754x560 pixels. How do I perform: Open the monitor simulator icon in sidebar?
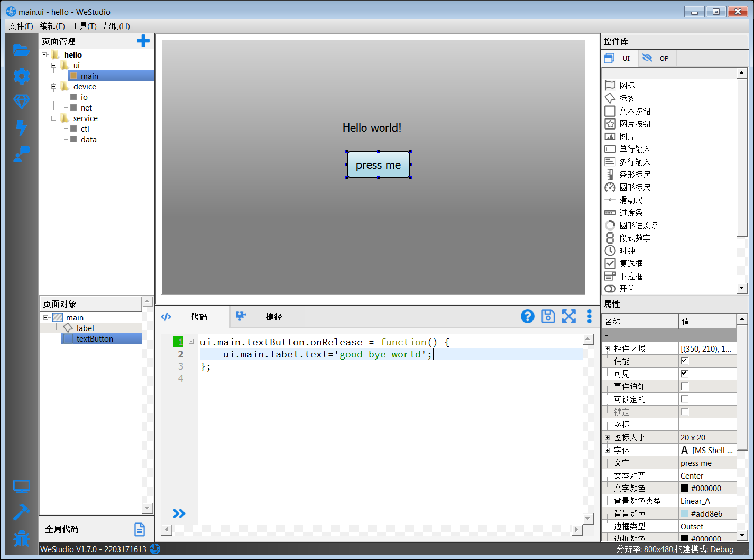(x=21, y=486)
